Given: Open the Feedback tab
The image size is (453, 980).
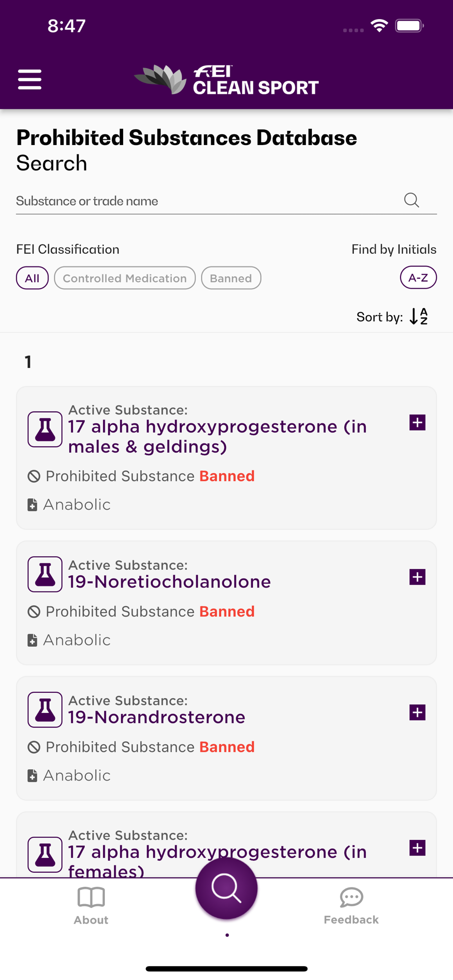Looking at the screenshot, I should [x=351, y=906].
